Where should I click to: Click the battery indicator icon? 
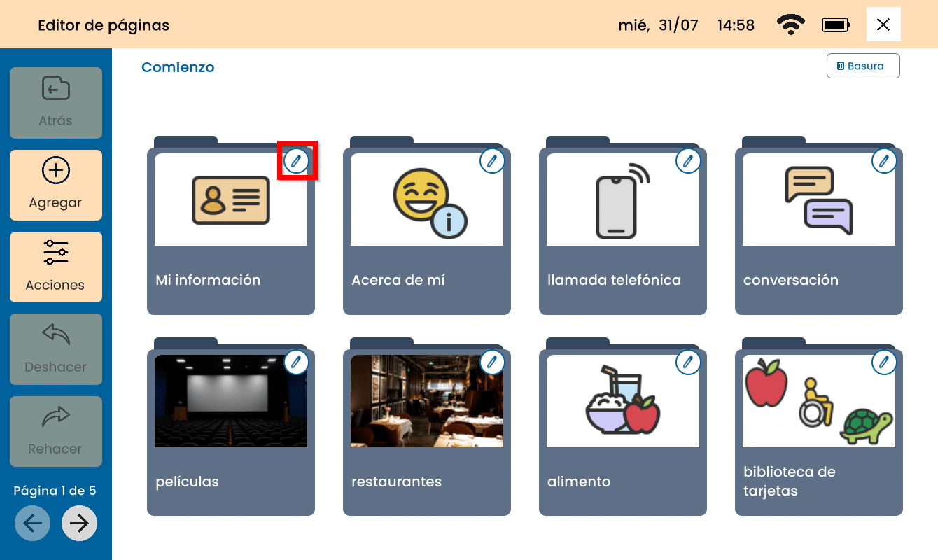point(836,25)
